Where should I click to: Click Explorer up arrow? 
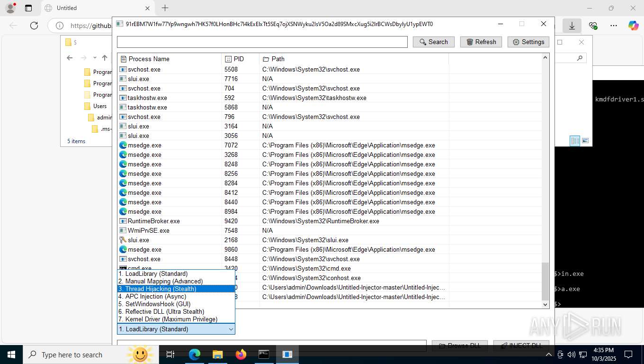pyautogui.click(x=105, y=58)
